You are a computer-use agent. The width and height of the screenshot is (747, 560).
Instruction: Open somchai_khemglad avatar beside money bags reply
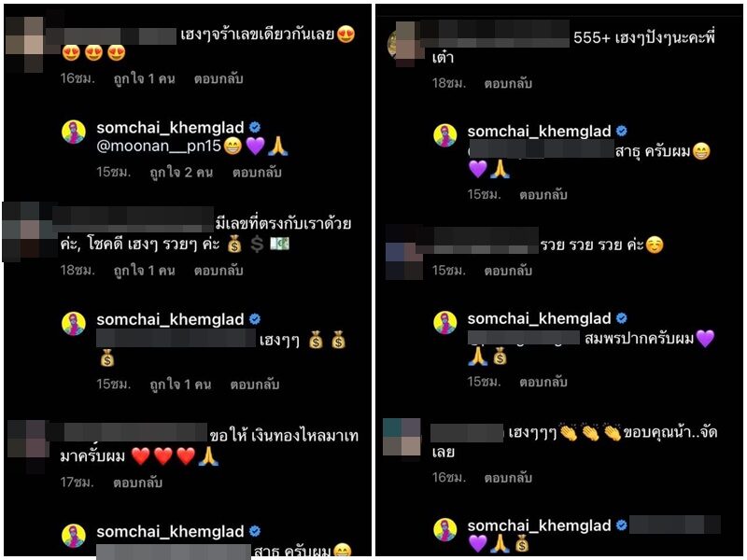(74, 324)
